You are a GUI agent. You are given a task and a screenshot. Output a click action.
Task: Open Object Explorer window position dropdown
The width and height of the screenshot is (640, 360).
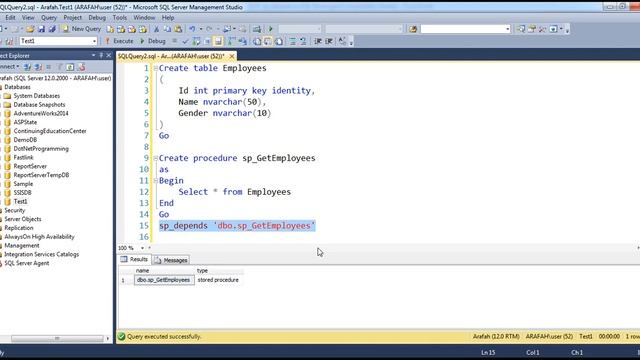pos(93,56)
